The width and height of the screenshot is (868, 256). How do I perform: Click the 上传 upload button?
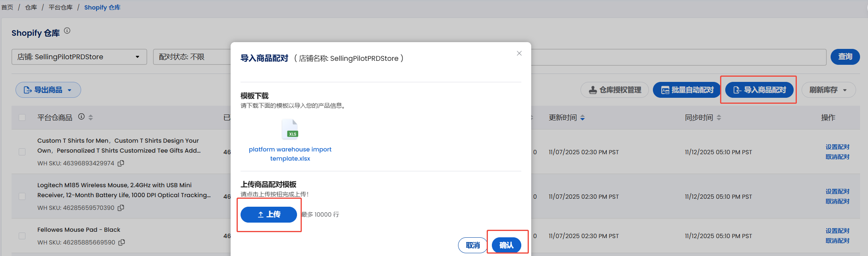268,215
